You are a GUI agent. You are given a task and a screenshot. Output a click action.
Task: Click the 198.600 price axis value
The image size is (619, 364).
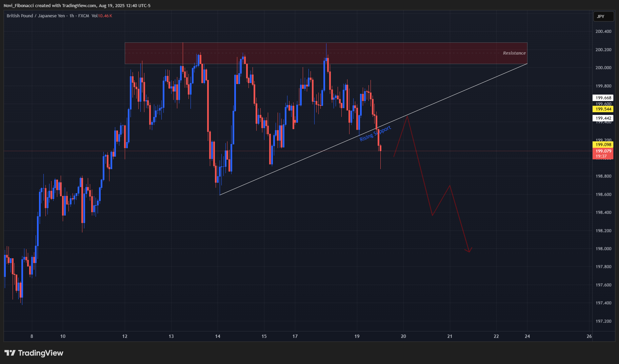coord(603,195)
